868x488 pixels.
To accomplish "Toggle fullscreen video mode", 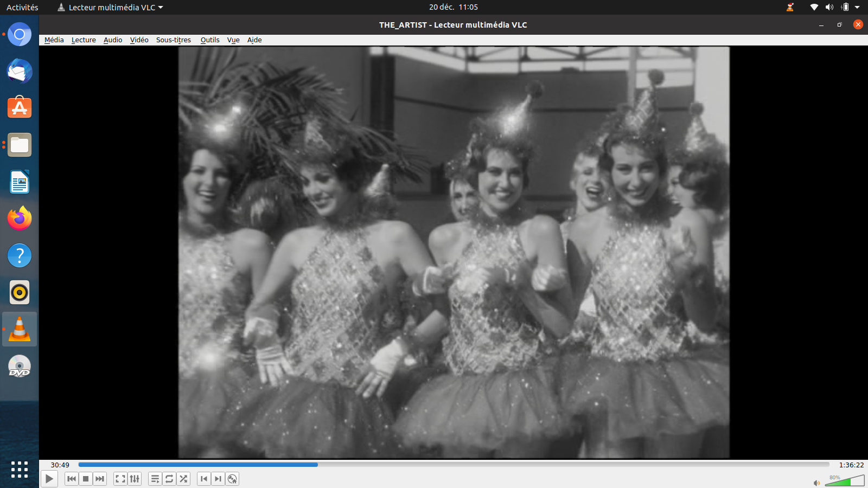I will pyautogui.click(x=120, y=479).
